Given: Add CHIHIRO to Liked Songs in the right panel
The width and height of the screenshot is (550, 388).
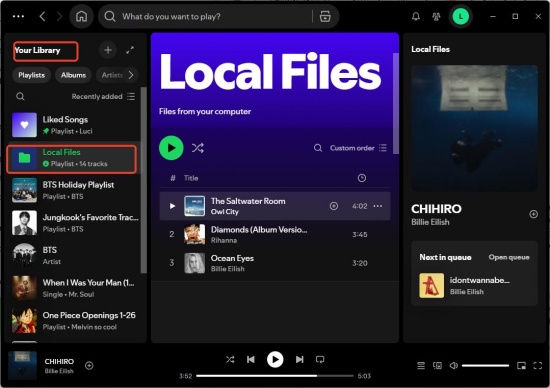Looking at the screenshot, I should coord(533,214).
